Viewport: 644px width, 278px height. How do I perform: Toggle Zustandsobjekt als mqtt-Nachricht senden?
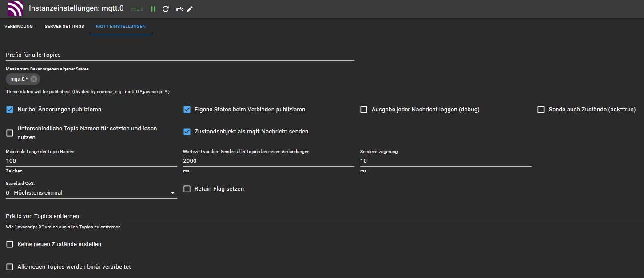click(x=187, y=132)
